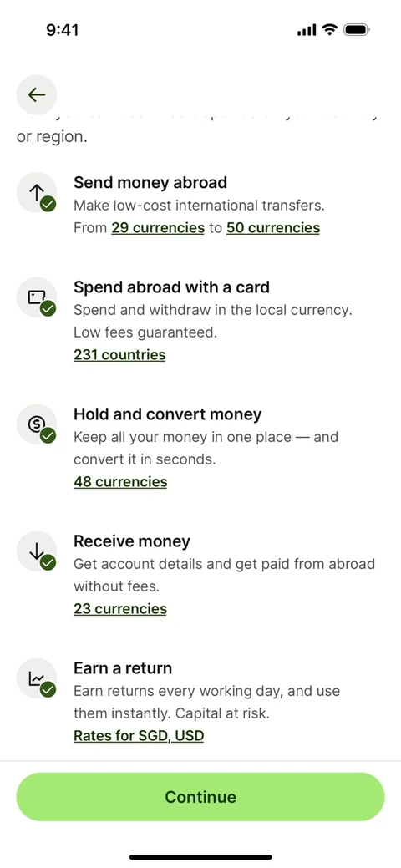Tap the back arrow button
This screenshot has height=868, width=401.
(x=37, y=94)
